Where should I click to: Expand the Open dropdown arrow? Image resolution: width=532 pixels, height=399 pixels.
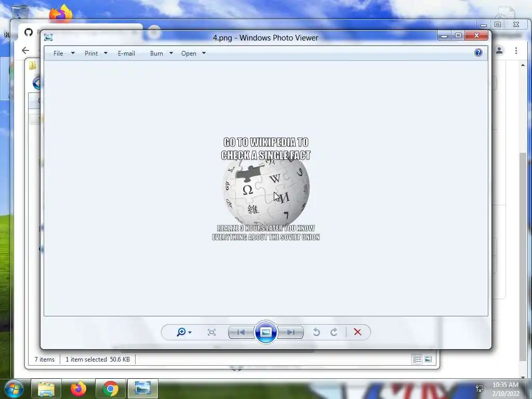click(204, 53)
